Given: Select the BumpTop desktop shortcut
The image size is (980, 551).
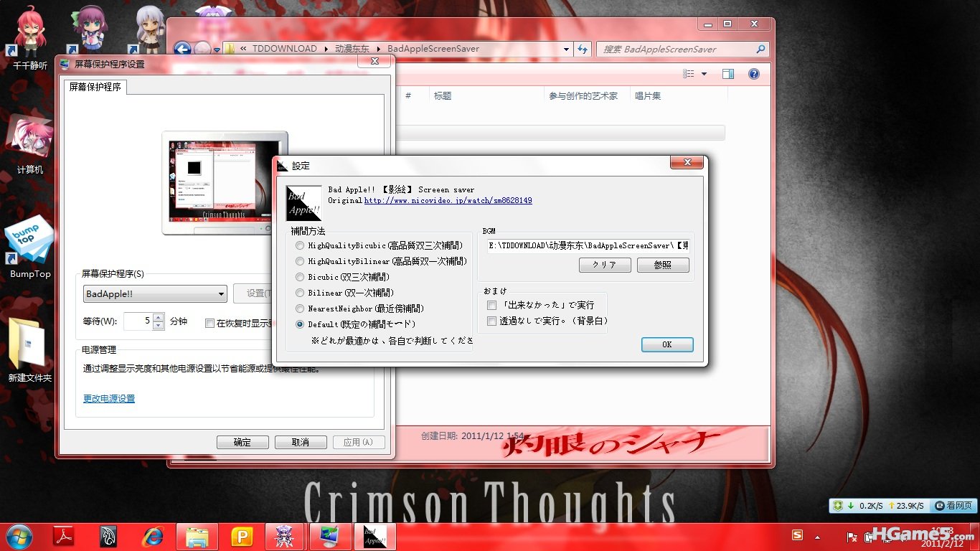Looking at the screenshot, I should tap(30, 248).
